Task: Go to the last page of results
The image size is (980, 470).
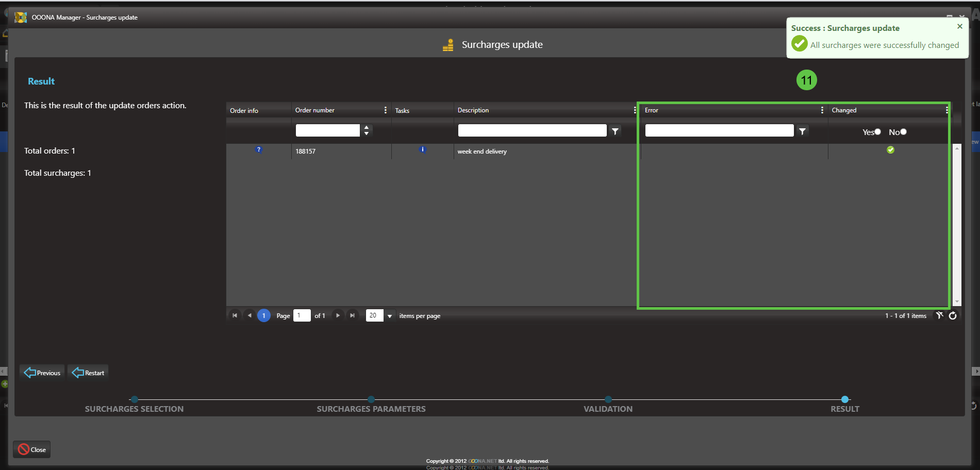Action: pos(353,315)
